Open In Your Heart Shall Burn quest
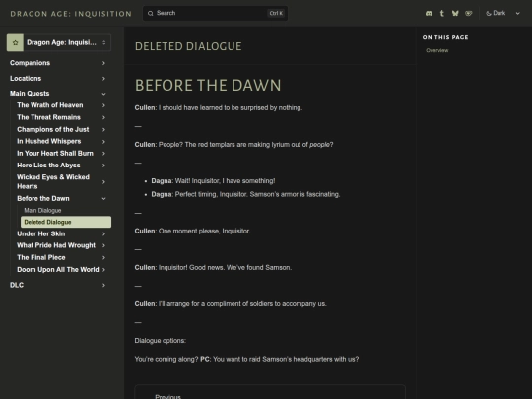Screen dimensions: 532x399 (55, 154)
